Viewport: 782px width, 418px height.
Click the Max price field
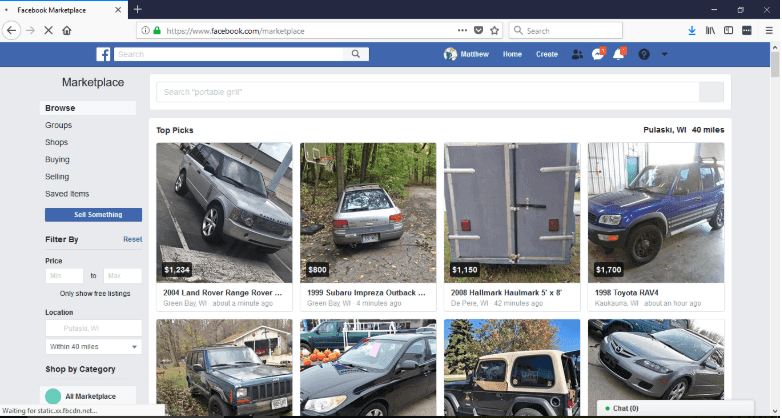[123, 276]
